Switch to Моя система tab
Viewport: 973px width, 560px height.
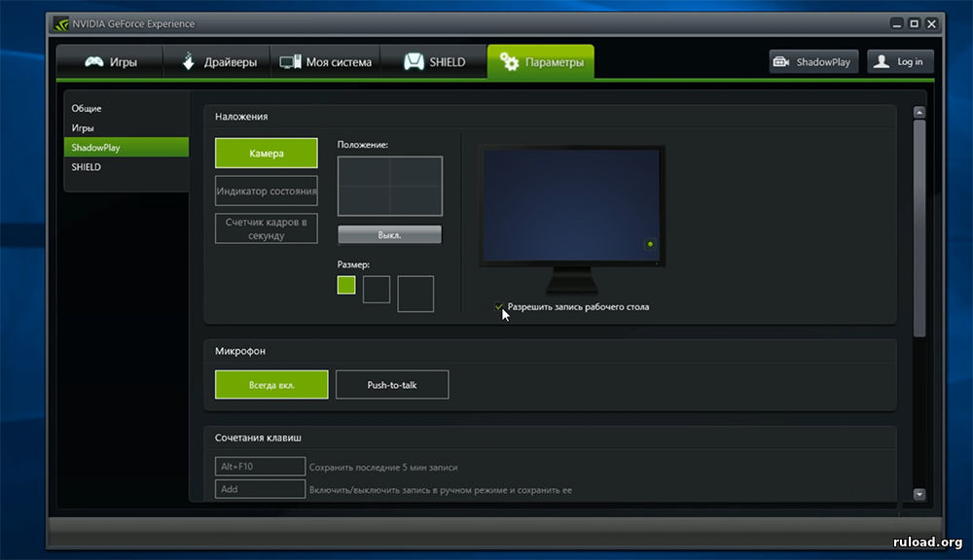325,61
